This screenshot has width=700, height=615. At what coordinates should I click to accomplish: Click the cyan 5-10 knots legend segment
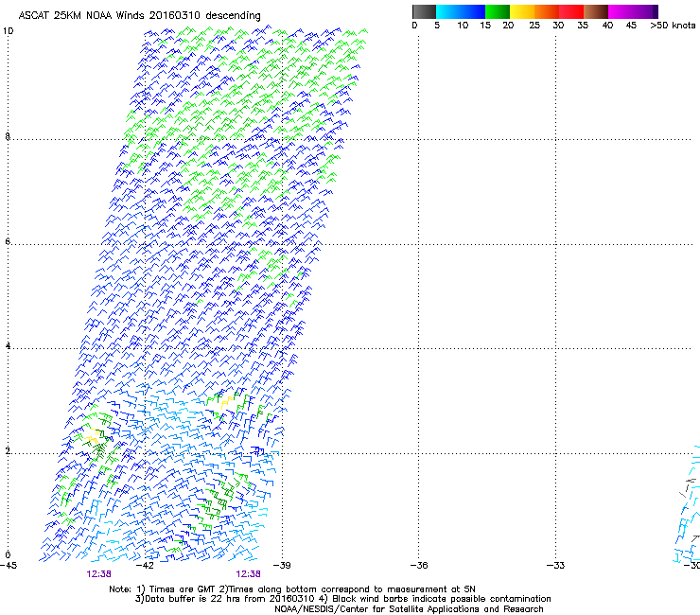448,11
